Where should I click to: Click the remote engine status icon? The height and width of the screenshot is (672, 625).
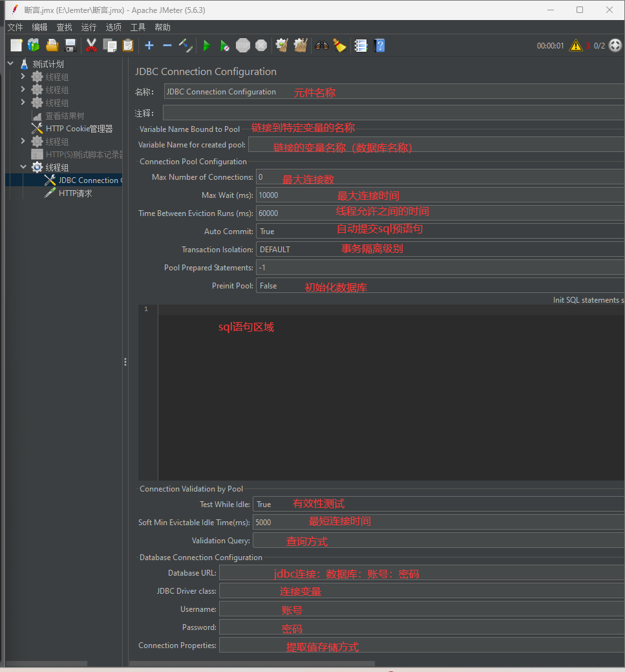pyautogui.click(x=615, y=45)
